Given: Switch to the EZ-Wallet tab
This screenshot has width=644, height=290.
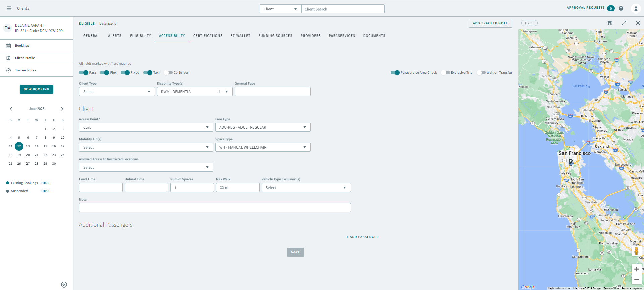Looking at the screenshot, I should (x=240, y=36).
